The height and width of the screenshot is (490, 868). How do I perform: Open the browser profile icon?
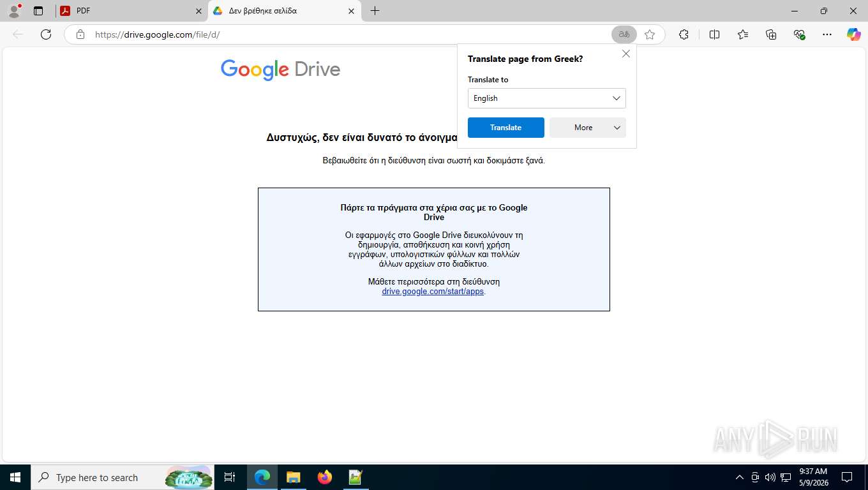click(x=14, y=10)
